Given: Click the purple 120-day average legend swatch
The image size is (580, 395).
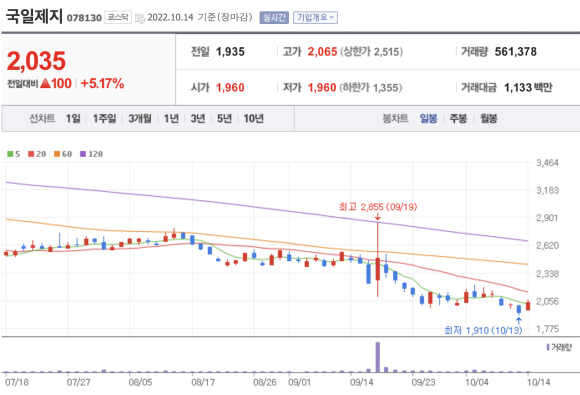Looking at the screenshot, I should [83, 154].
